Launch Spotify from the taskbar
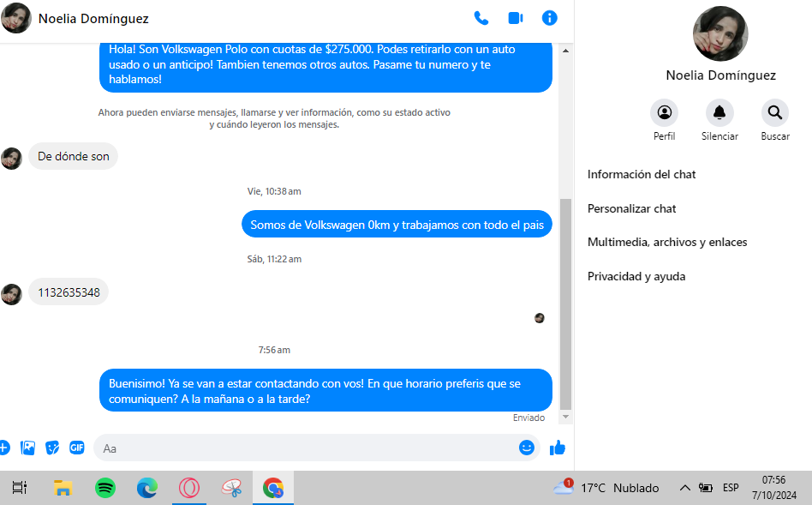Image resolution: width=812 pixels, height=505 pixels. tap(105, 488)
